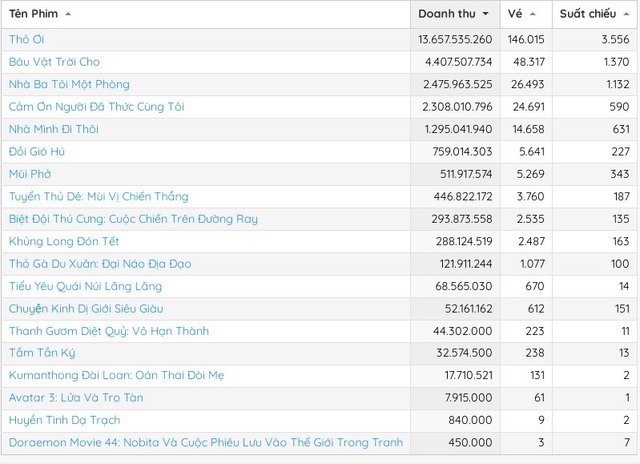Open Nhà Ba Tôi Một Phòng link
The width and height of the screenshot is (640, 464).
pos(69,84)
